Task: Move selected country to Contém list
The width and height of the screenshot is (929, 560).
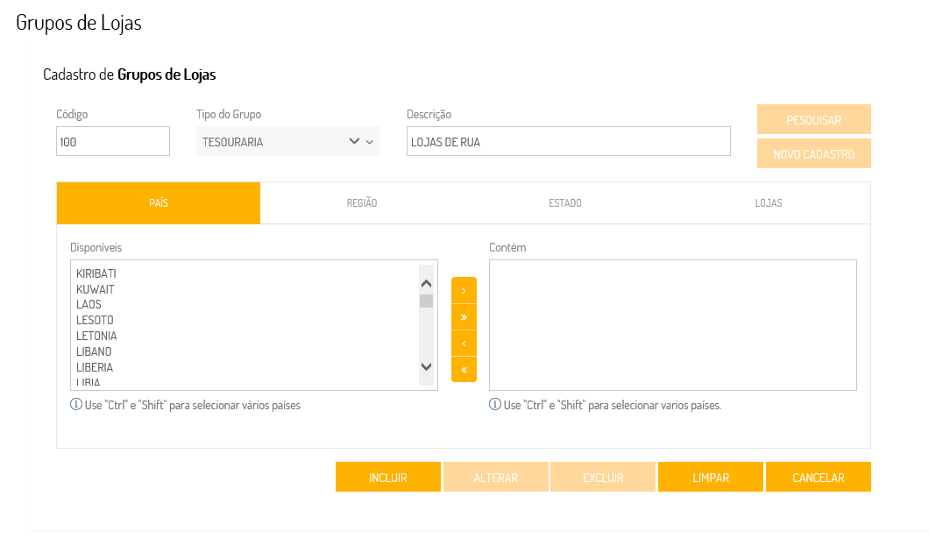Action: pos(464,290)
